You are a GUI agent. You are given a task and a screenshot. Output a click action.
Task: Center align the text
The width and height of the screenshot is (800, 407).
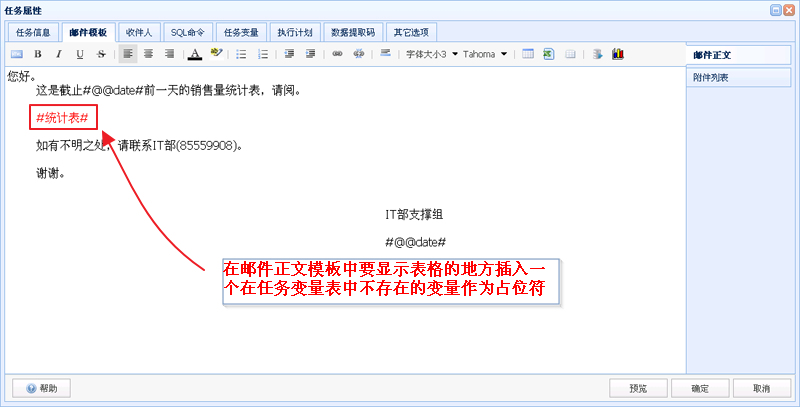click(148, 54)
